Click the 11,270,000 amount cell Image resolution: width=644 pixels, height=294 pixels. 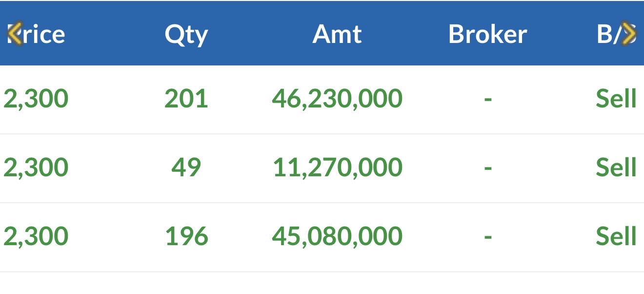[x=337, y=168]
